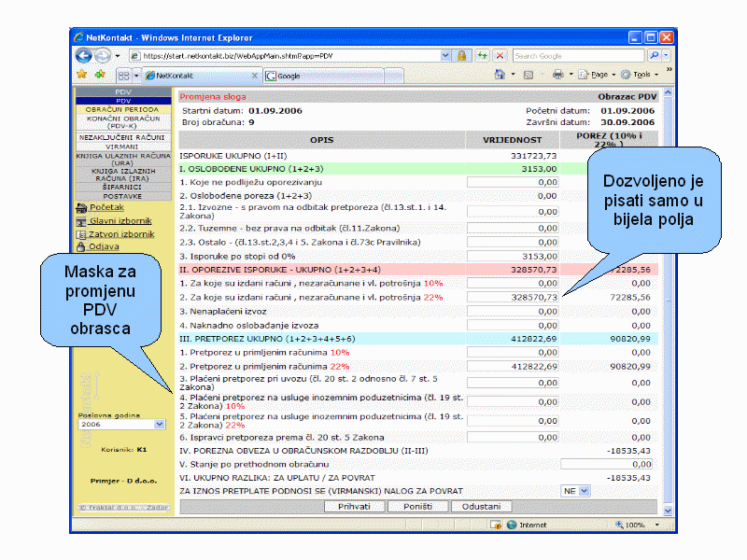Open the Tools menu dropdown
Image resolution: width=747 pixels, height=560 pixels.
641,75
